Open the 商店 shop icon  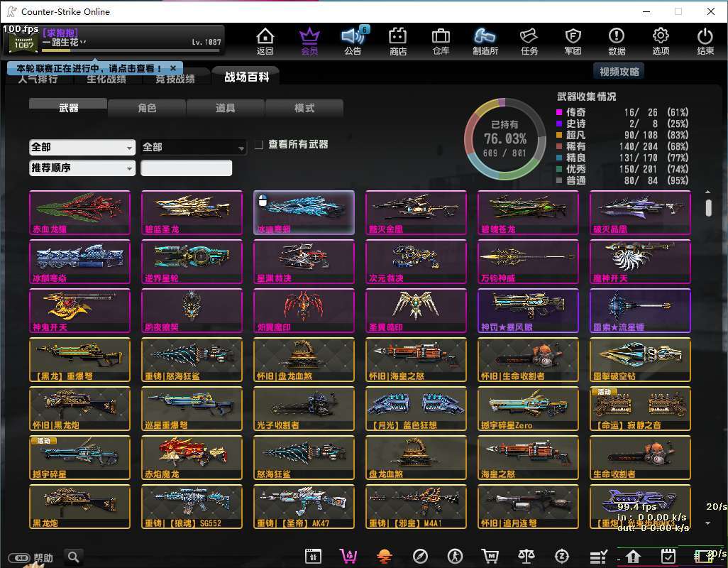[397, 40]
